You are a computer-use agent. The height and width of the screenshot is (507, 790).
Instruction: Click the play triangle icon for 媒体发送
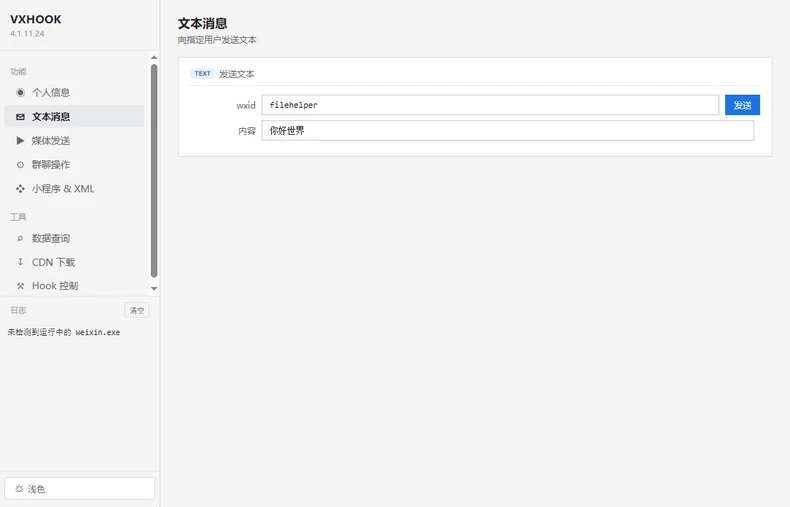click(20, 141)
